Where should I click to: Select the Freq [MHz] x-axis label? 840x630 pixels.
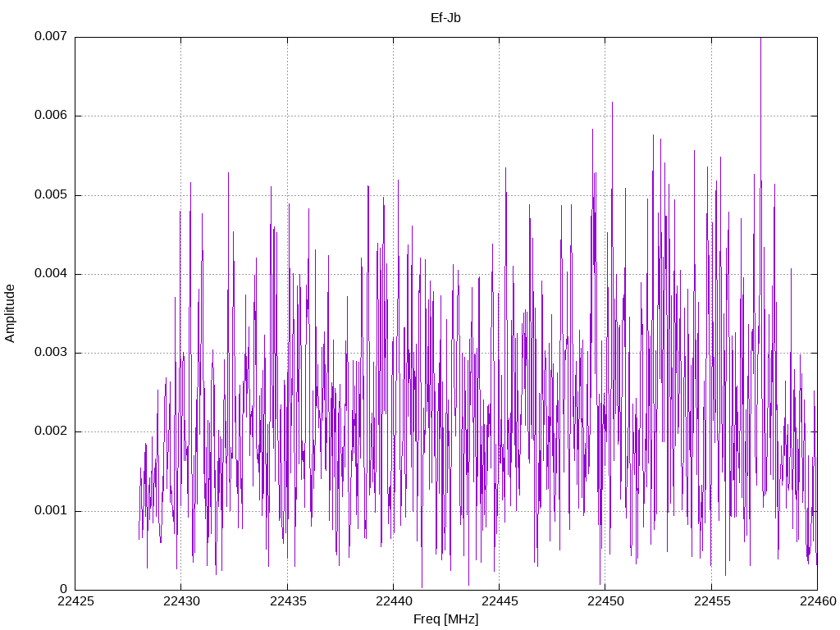tap(445, 619)
